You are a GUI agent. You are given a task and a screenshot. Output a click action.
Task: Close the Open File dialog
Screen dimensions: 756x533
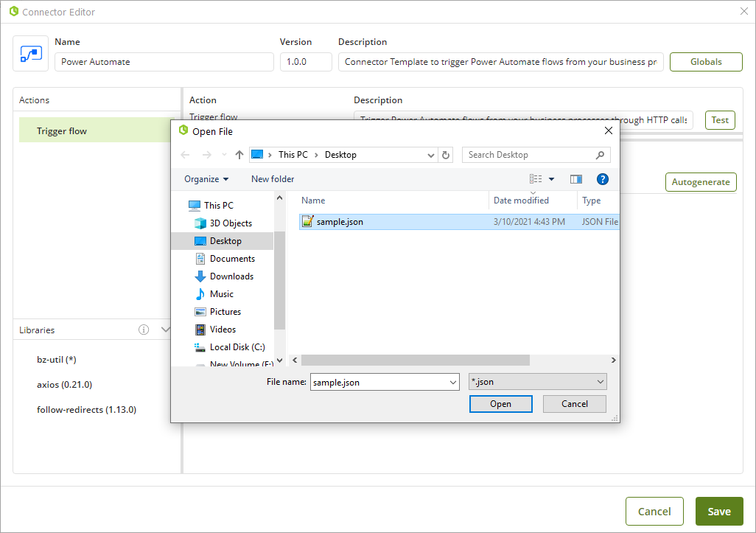609,130
